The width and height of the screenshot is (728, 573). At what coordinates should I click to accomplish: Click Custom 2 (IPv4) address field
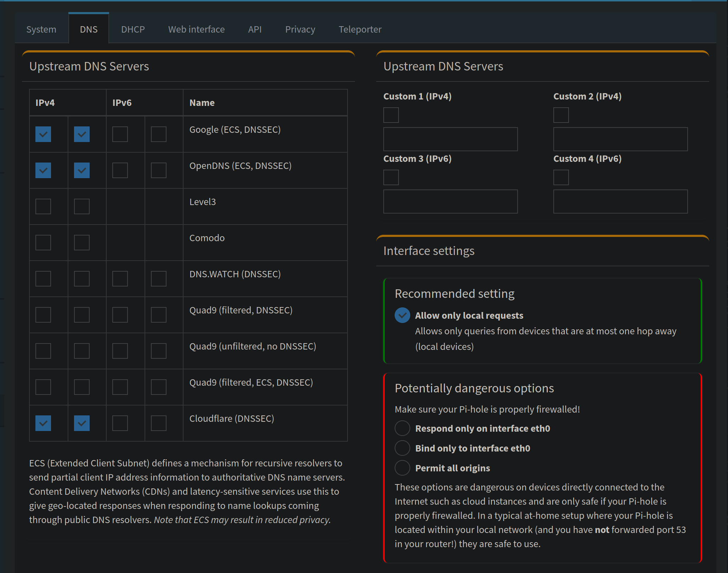click(620, 139)
